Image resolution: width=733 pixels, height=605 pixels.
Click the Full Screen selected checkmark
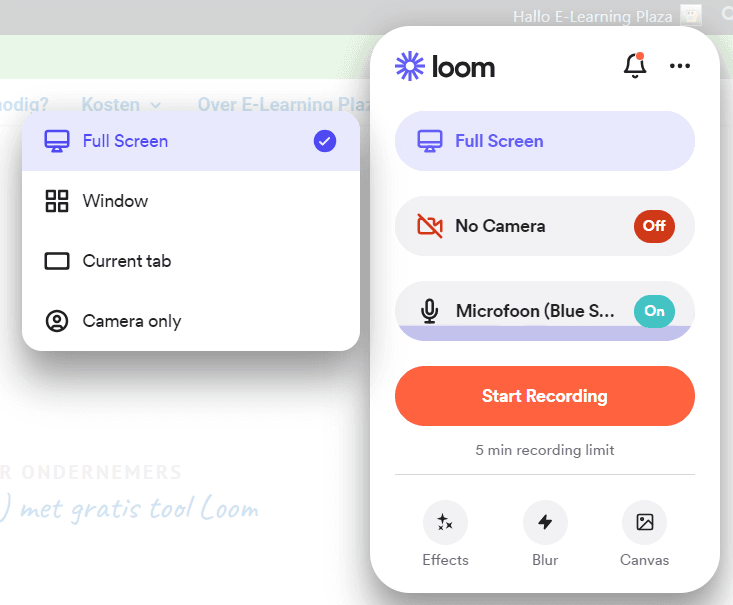325,141
